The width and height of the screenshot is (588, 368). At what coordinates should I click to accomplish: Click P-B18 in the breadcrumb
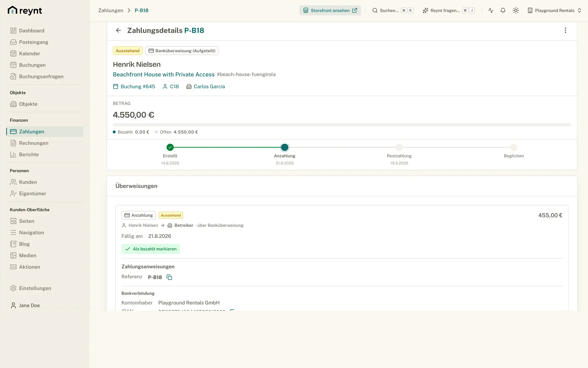tap(141, 10)
